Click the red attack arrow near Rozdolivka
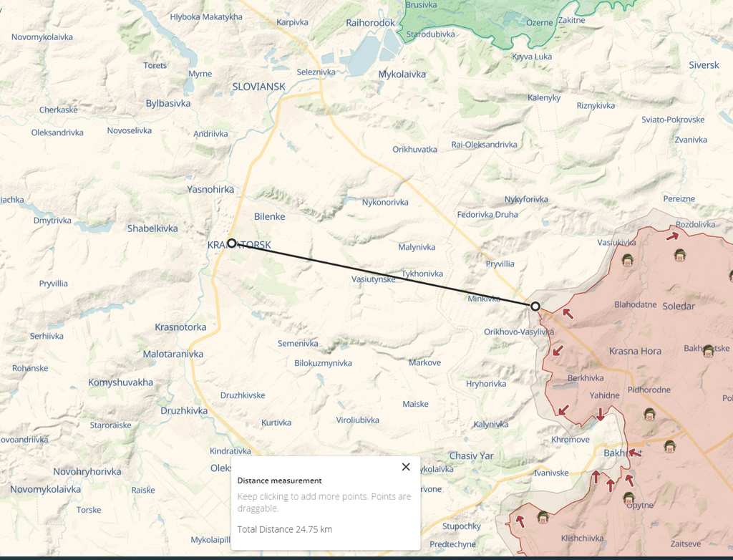 tap(672, 236)
